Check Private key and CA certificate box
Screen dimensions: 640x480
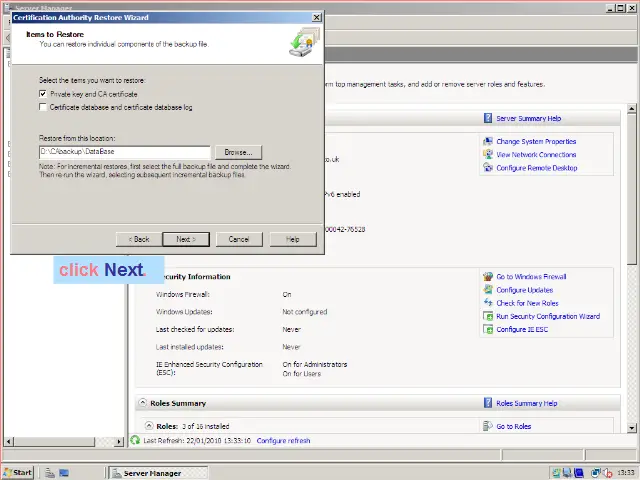click(x=43, y=94)
